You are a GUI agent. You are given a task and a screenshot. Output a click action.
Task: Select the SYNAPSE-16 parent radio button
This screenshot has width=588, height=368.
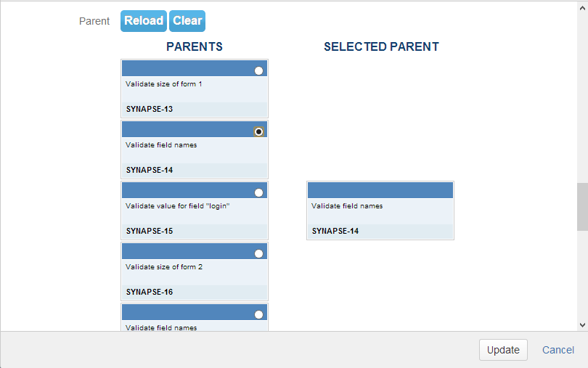259,253
